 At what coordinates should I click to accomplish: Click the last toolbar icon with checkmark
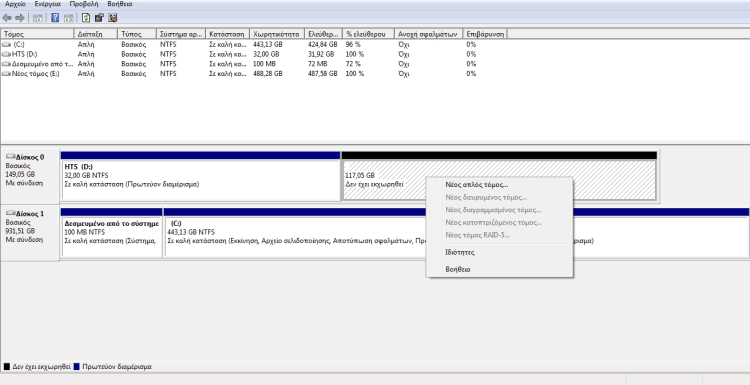pyautogui.click(x=113, y=18)
